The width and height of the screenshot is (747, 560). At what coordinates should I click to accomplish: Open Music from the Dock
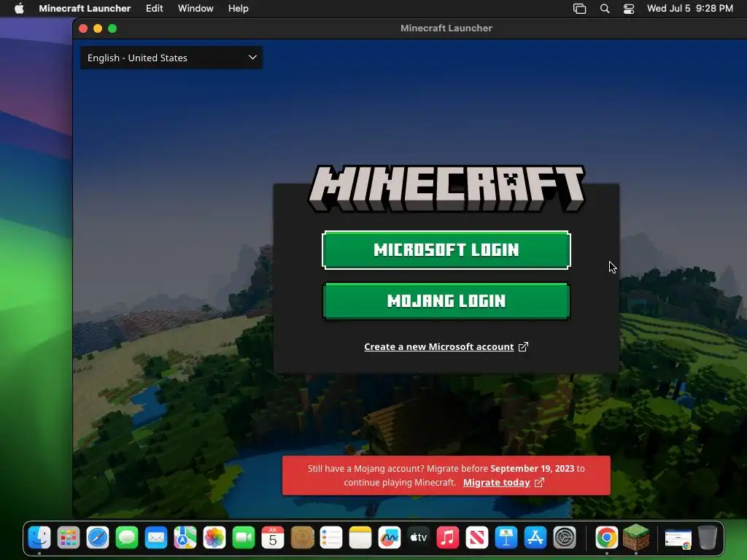(x=448, y=537)
